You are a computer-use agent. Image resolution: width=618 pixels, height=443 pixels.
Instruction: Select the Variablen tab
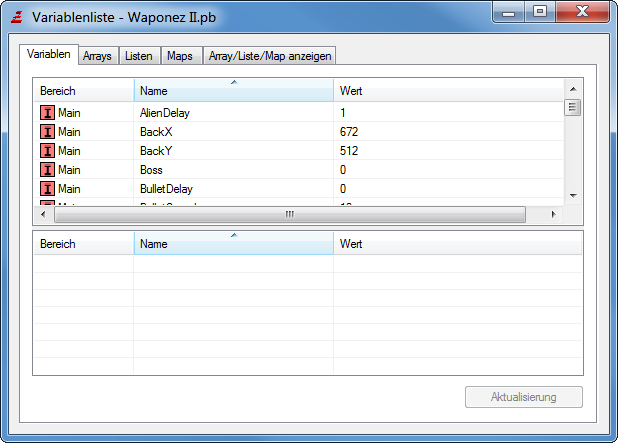[x=49, y=54]
